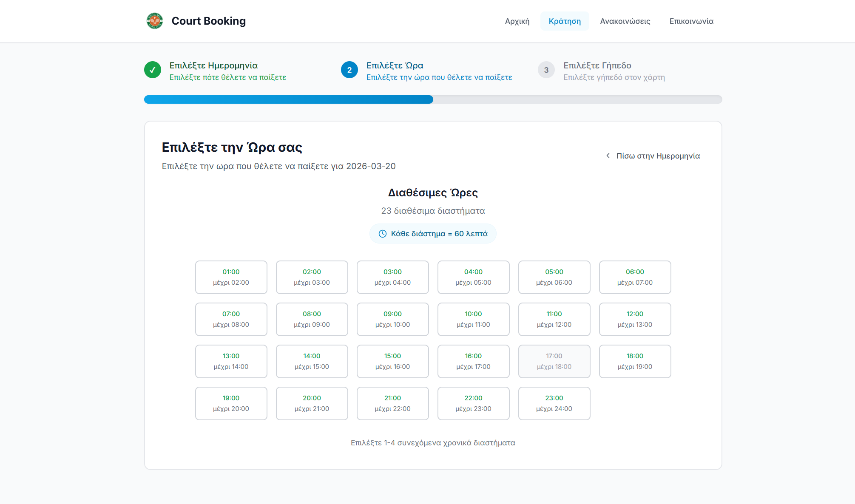Select the 05:00 time slot
Screen dimensions: 855x504
coord(554,277)
